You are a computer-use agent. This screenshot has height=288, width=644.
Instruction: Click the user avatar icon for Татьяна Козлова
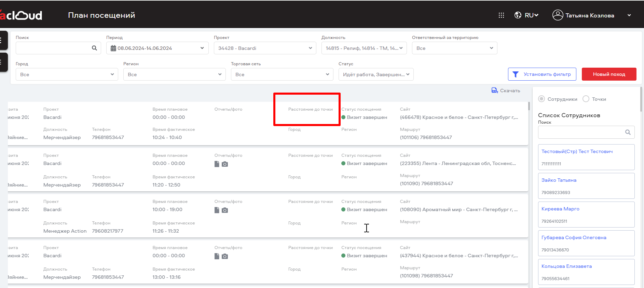click(x=558, y=15)
